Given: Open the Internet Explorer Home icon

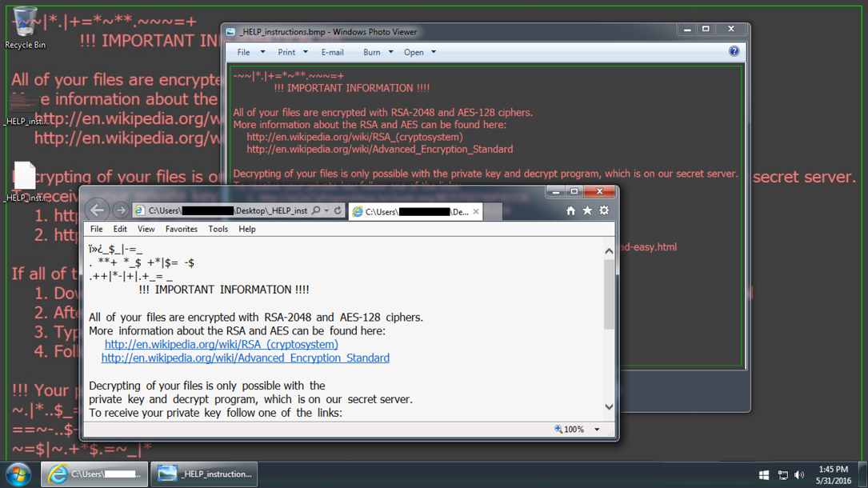Looking at the screenshot, I should (570, 211).
